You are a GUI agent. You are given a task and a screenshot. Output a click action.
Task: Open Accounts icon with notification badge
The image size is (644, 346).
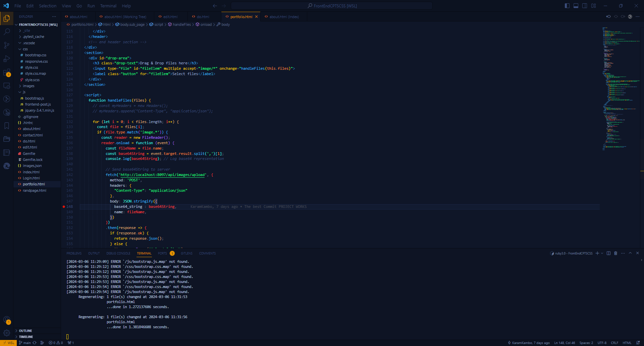tap(6, 320)
